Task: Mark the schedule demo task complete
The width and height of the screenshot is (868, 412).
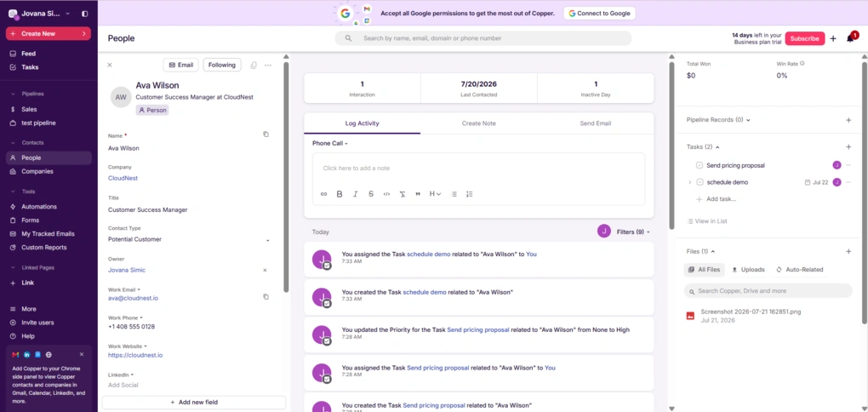Action: pyautogui.click(x=700, y=182)
